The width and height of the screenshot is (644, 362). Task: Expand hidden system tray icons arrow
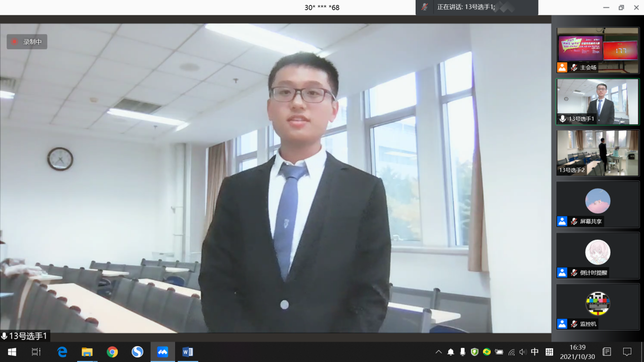tap(438, 352)
